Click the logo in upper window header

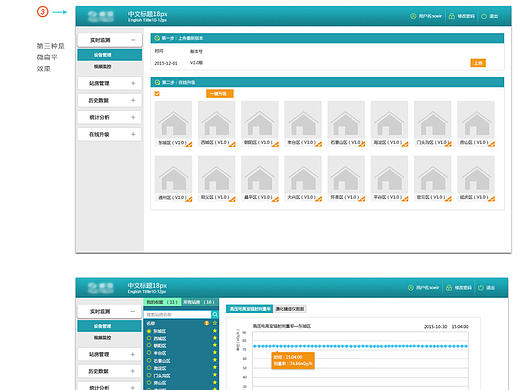[100, 16]
